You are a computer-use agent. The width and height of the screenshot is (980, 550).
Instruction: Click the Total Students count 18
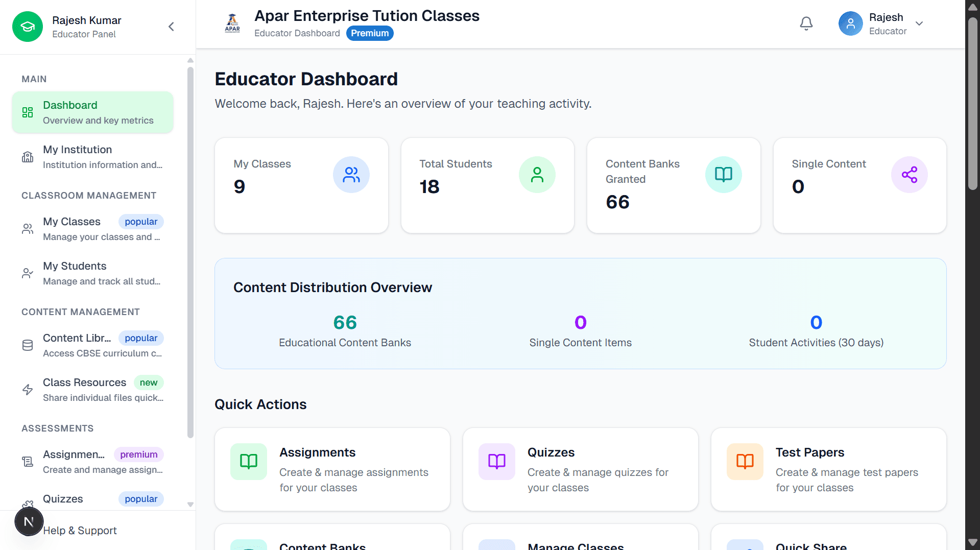coord(429,187)
